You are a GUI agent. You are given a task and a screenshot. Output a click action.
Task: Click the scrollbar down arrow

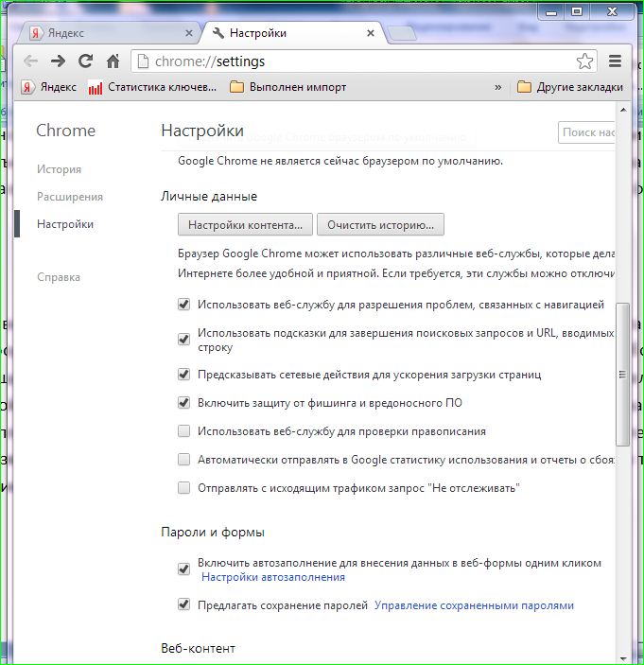[623, 658]
